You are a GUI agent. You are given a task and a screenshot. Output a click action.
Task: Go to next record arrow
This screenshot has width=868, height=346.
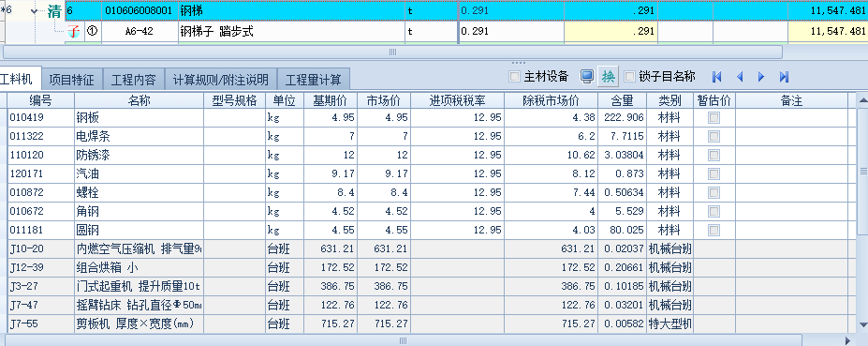coord(761,77)
